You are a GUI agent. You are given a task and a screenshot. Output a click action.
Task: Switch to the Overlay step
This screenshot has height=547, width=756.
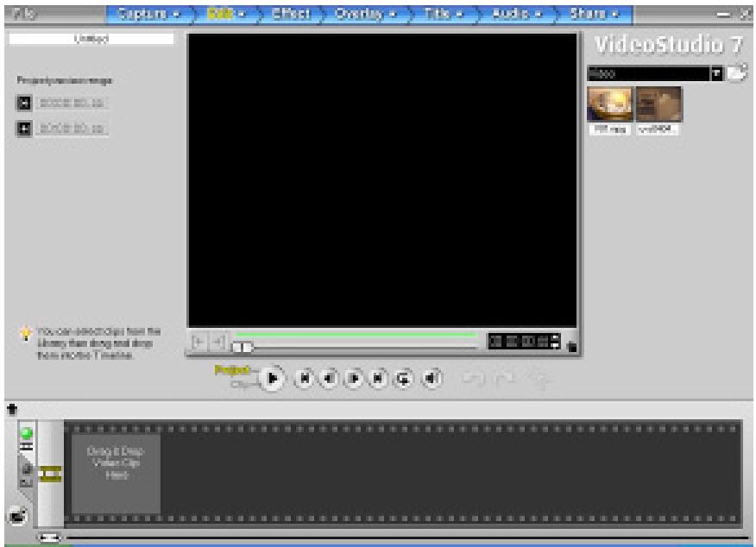tap(365, 14)
